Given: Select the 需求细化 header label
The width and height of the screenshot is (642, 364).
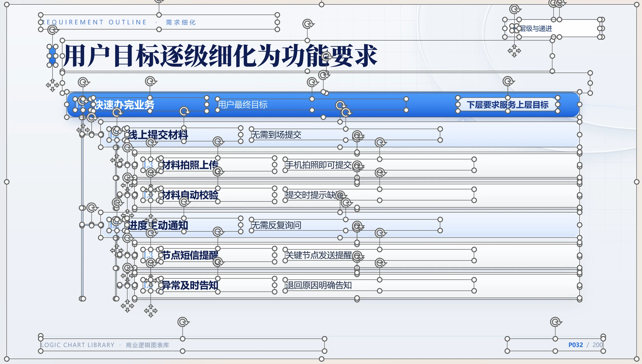Looking at the screenshot, I should click(181, 22).
